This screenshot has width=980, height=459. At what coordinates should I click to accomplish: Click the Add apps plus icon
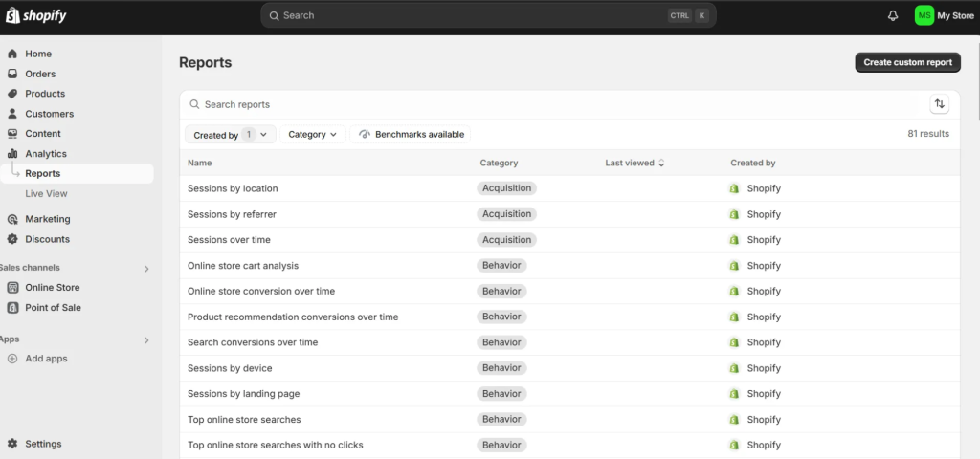tap(12, 360)
